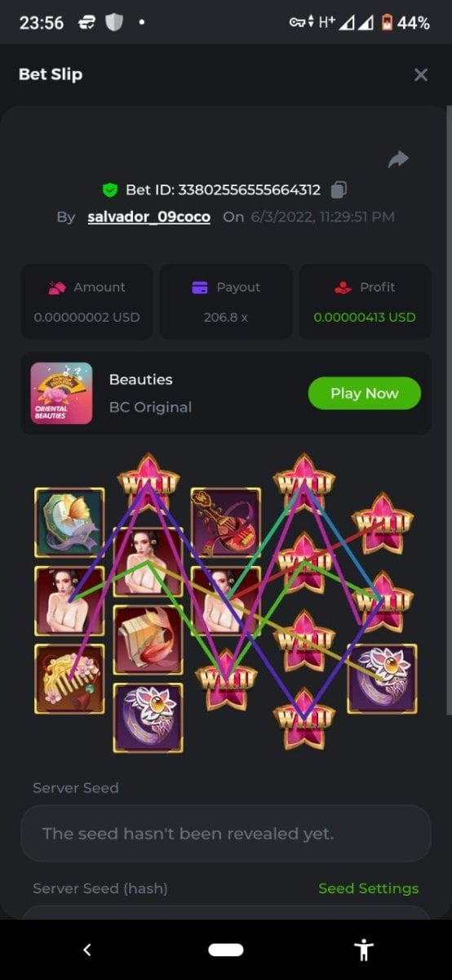
Task: Tap the golden comb slot symbol
Action: point(69,679)
